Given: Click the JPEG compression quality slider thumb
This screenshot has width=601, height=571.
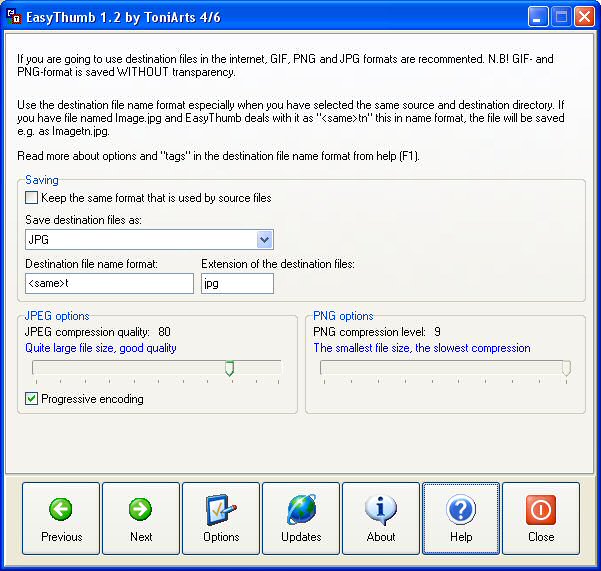Looking at the screenshot, I should [x=229, y=368].
